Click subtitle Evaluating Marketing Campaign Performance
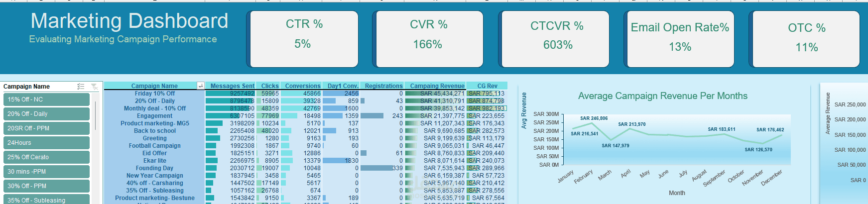This screenshot has width=868, height=204. 123,39
